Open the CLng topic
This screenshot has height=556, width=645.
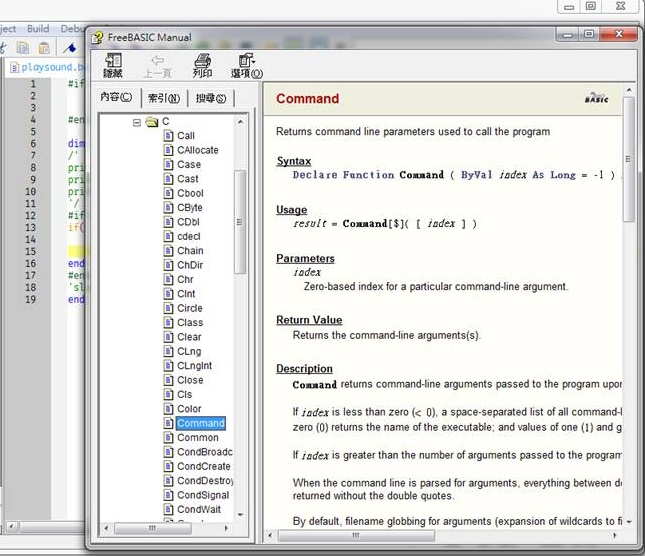coord(189,352)
